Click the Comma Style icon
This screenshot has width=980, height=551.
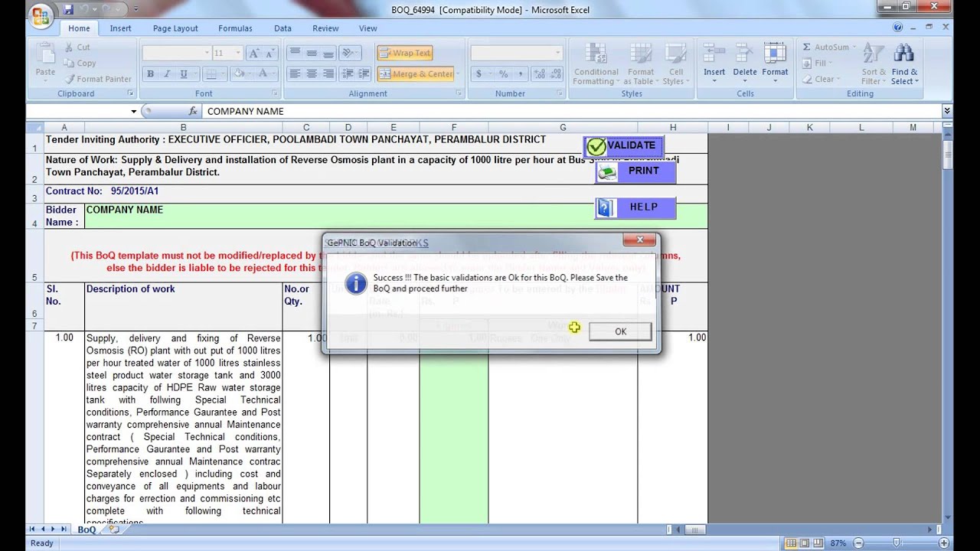[520, 74]
